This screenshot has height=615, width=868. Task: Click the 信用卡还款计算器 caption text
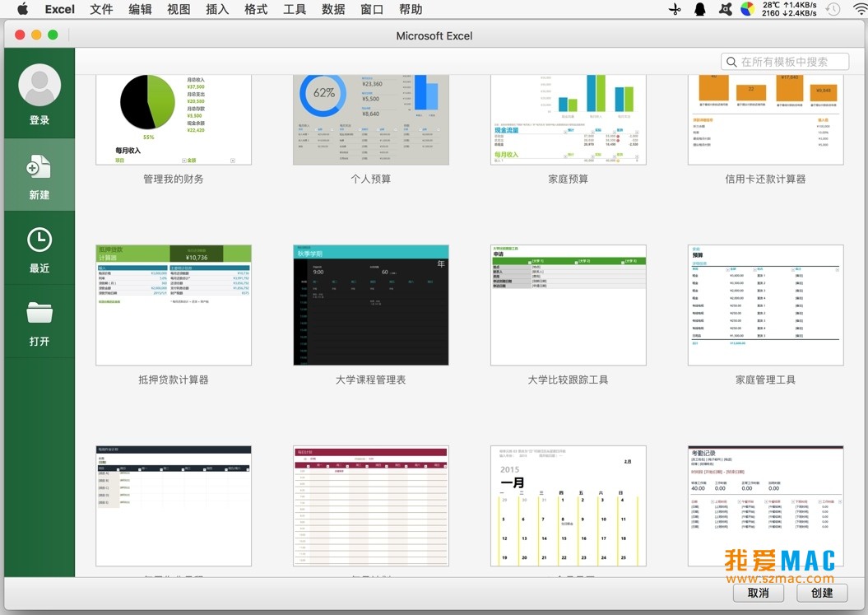[766, 179]
